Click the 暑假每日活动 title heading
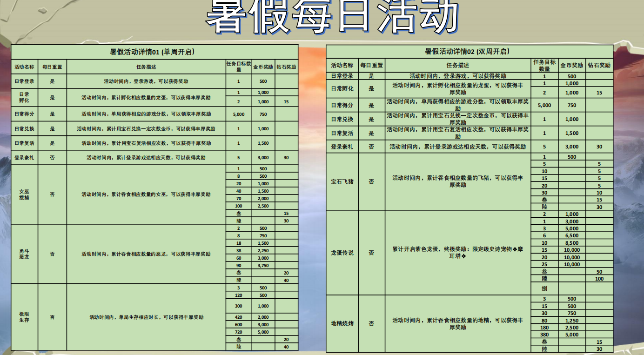 point(332,19)
